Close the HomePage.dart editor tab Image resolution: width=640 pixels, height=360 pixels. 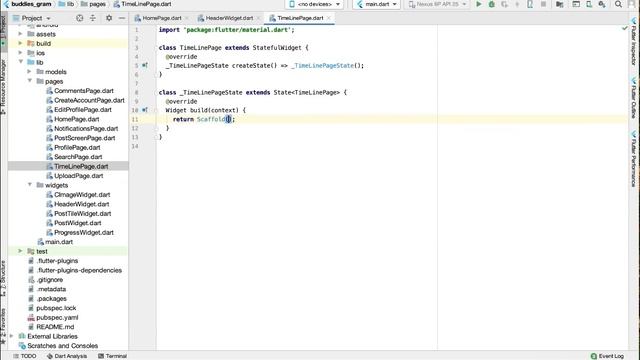point(187,18)
